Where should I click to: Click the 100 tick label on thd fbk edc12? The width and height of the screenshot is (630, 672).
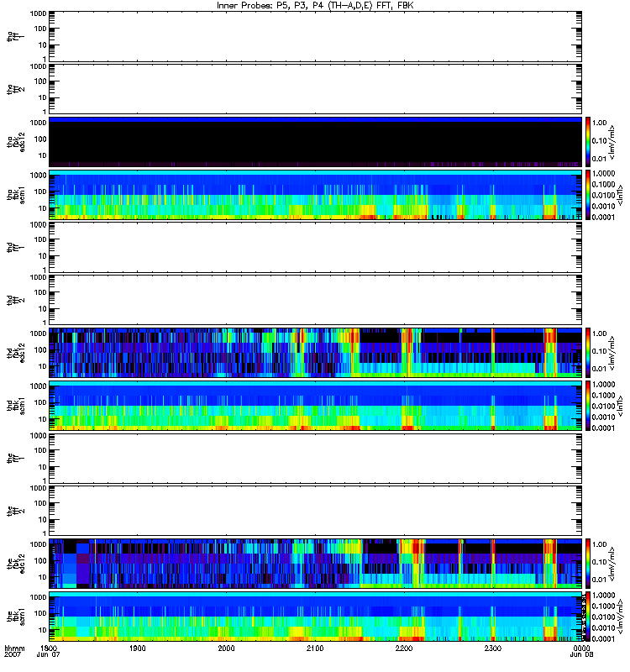(x=40, y=349)
